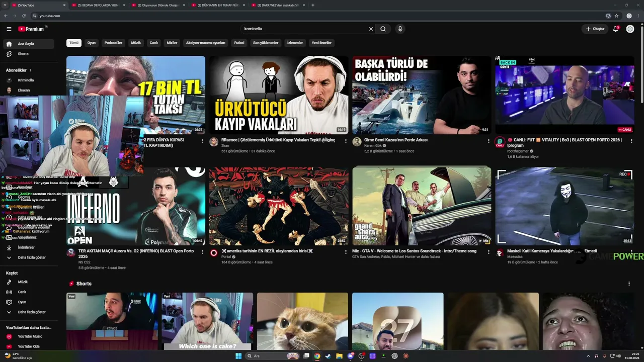Go to the YouTube Premium logo home
The width and height of the screenshot is (644, 362).
32,29
